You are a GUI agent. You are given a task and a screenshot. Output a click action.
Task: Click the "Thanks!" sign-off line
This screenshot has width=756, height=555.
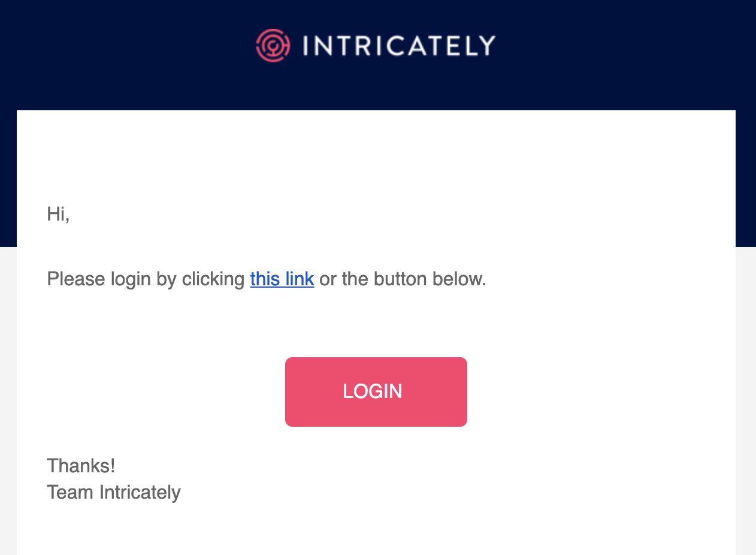[81, 466]
